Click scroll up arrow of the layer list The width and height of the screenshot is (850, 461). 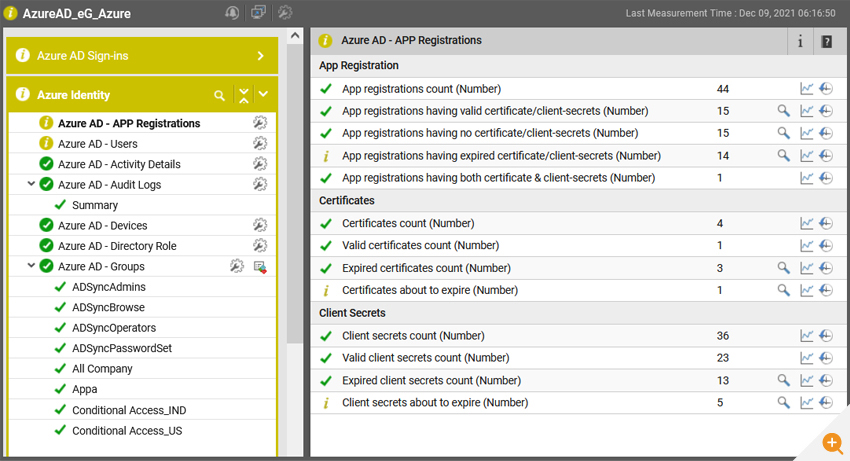pos(295,36)
